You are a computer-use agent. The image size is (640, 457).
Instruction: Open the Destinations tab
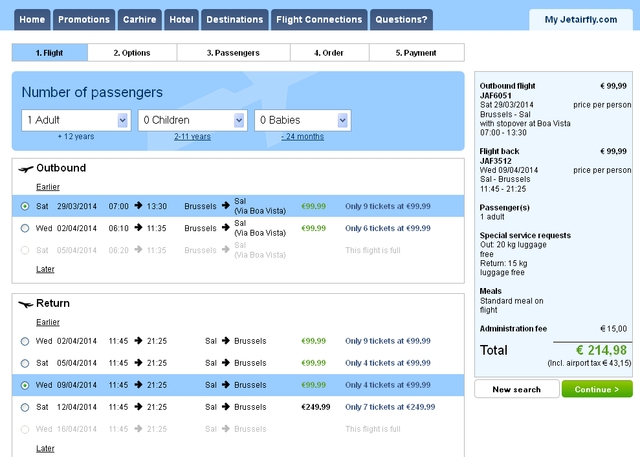235,20
